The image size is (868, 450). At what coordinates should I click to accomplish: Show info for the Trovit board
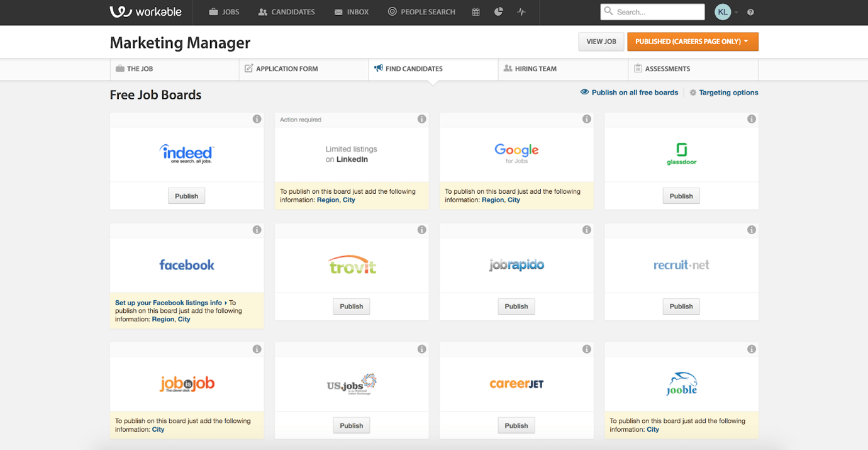(x=421, y=230)
